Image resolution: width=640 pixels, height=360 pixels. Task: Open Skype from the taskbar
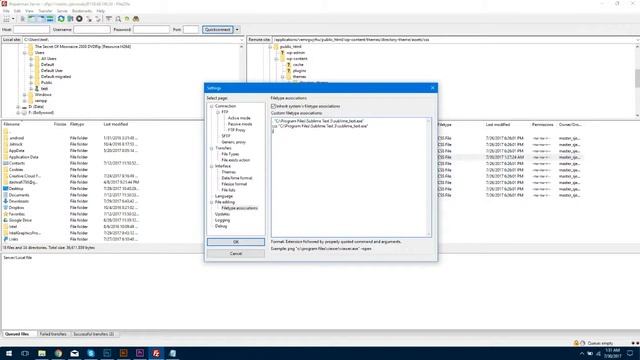[91, 353]
